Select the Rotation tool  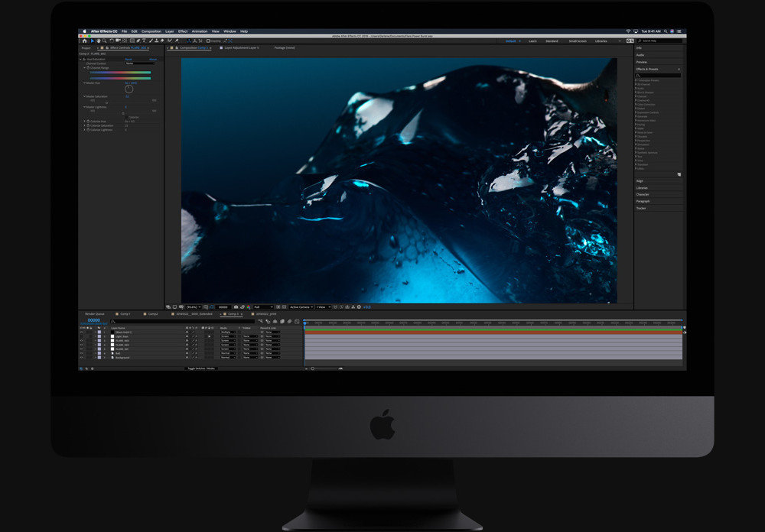point(112,41)
